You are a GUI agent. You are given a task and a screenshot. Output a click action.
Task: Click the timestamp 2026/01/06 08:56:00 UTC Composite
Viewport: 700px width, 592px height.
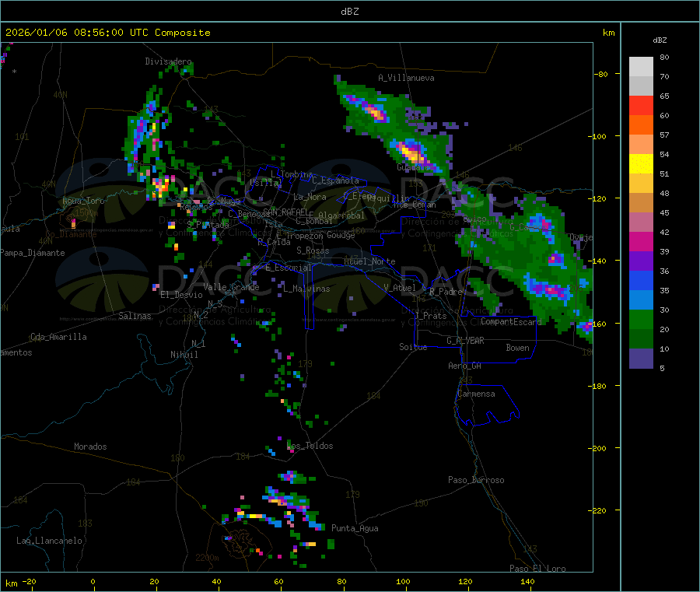107,33
